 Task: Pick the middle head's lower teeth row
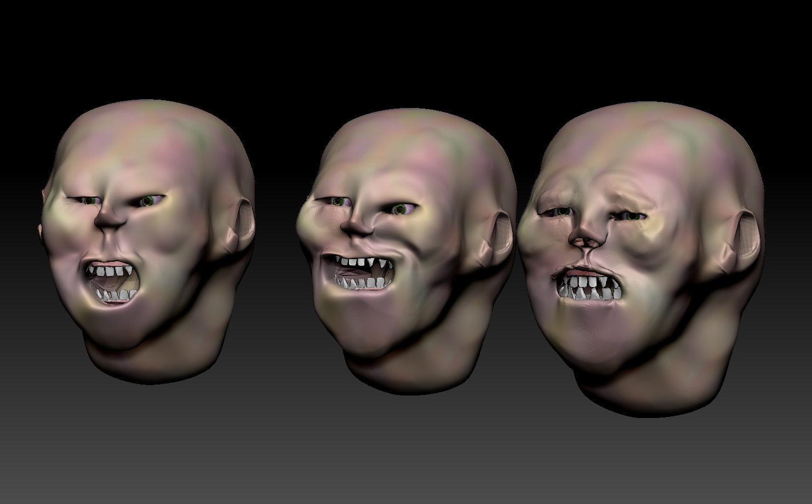[362, 283]
